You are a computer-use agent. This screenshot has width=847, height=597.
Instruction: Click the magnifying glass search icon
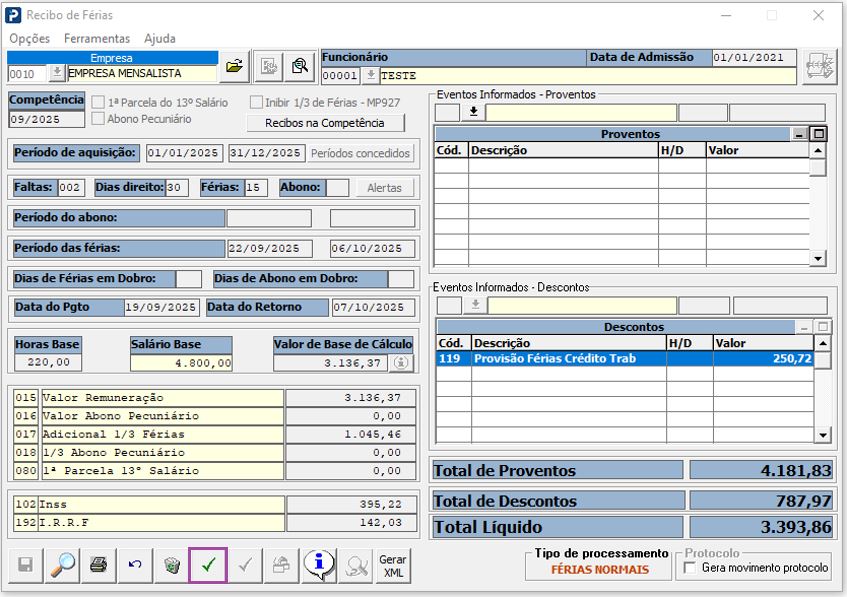pos(62,564)
